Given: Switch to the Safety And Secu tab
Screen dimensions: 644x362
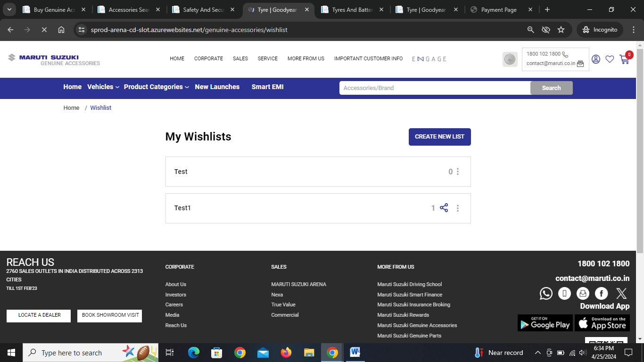Looking at the screenshot, I should click(x=204, y=9).
